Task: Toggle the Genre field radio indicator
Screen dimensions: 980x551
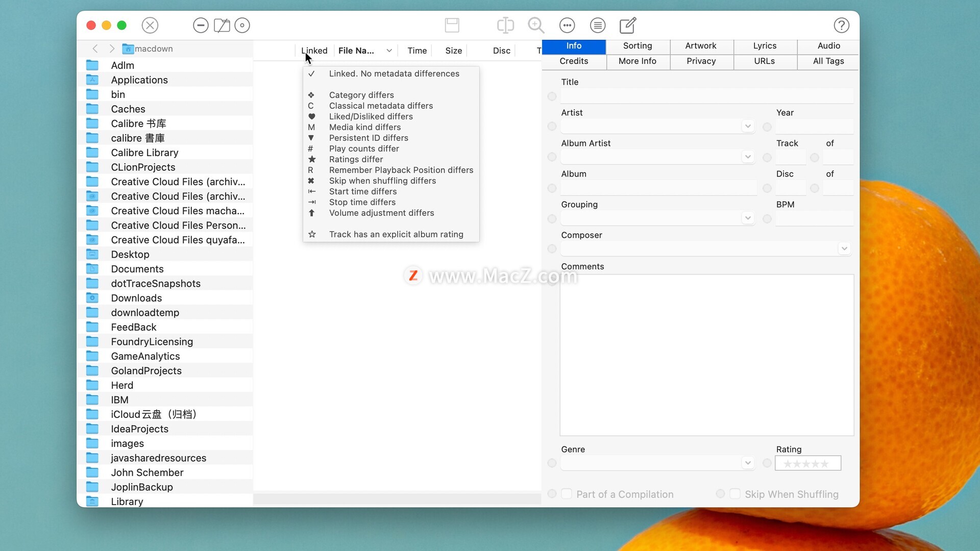Action: pyautogui.click(x=552, y=463)
